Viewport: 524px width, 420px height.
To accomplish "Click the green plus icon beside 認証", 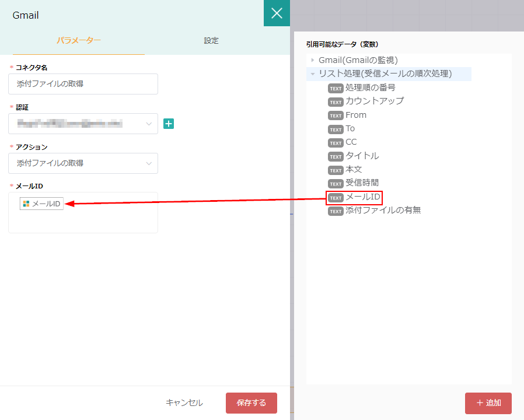I will coord(169,124).
